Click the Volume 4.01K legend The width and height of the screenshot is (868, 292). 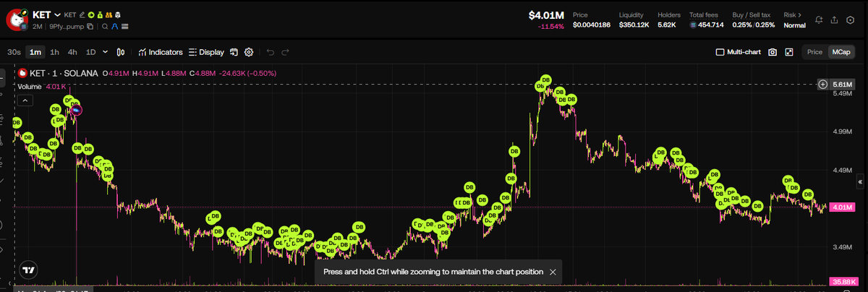point(43,86)
